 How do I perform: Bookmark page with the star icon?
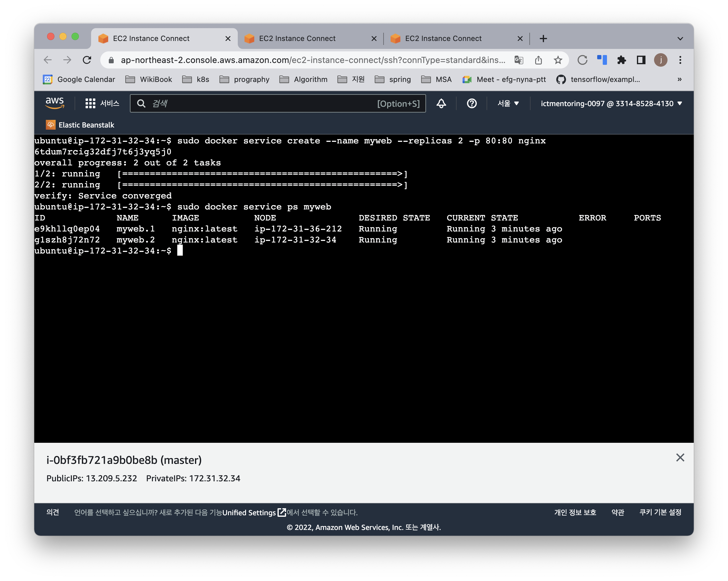click(x=558, y=60)
